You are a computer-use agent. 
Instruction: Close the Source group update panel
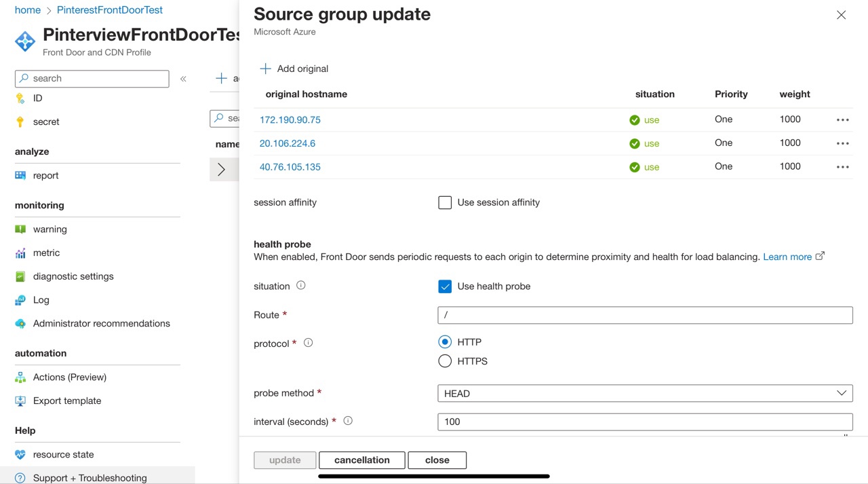point(841,15)
